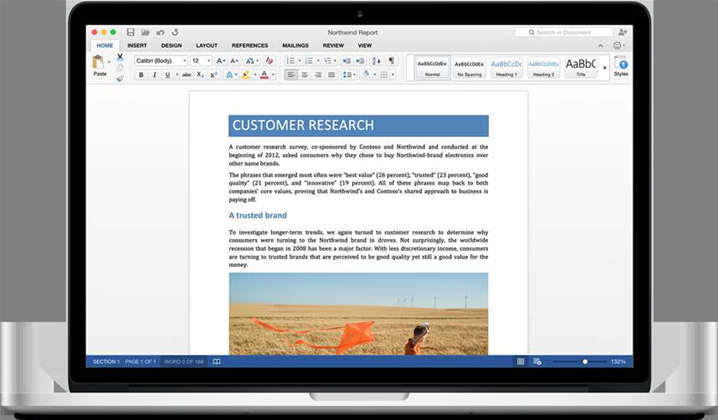The width and height of the screenshot is (718, 420).
Task: Switch to the INSERT tab
Action: pyautogui.click(x=137, y=45)
